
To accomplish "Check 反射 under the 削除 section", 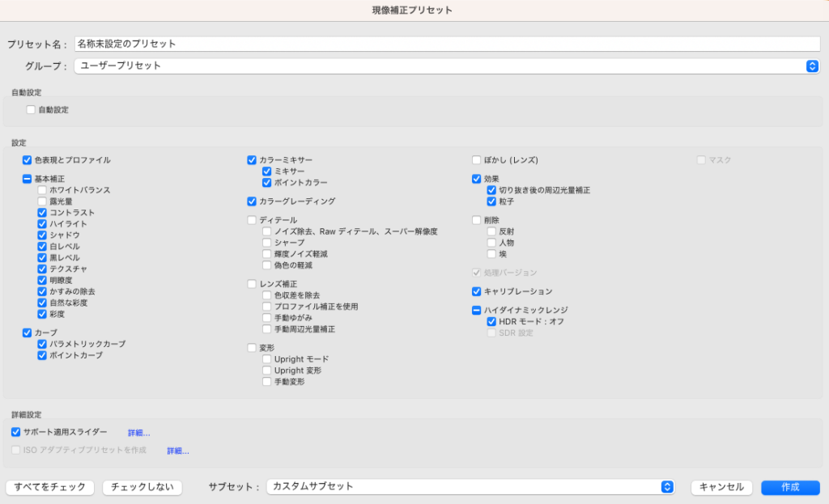I will (x=492, y=231).
